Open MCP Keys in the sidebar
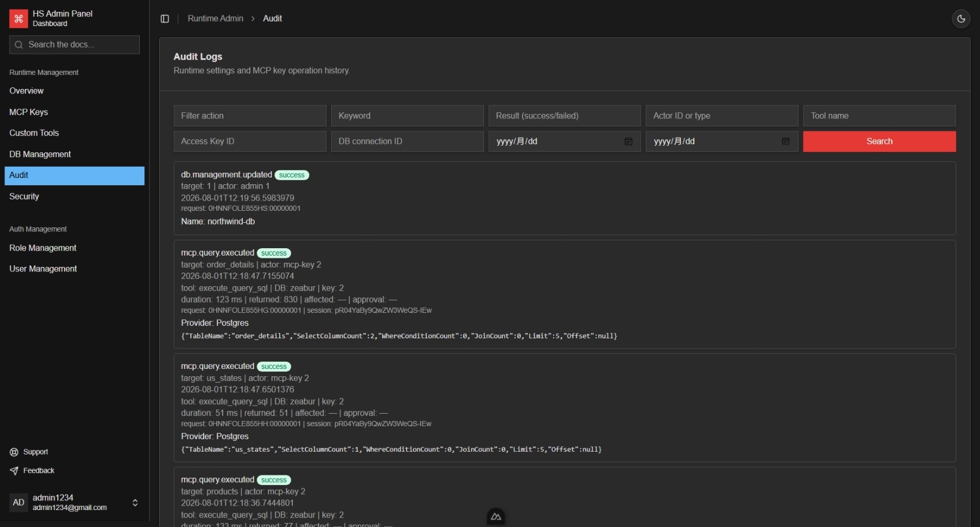 click(74, 112)
